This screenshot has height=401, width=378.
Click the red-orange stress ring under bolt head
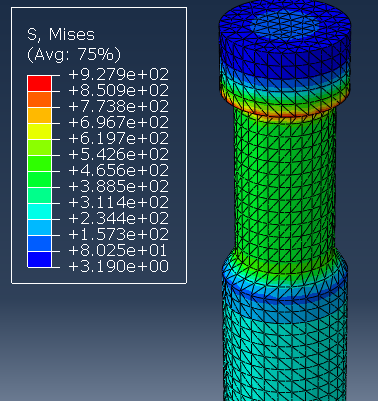(283, 111)
